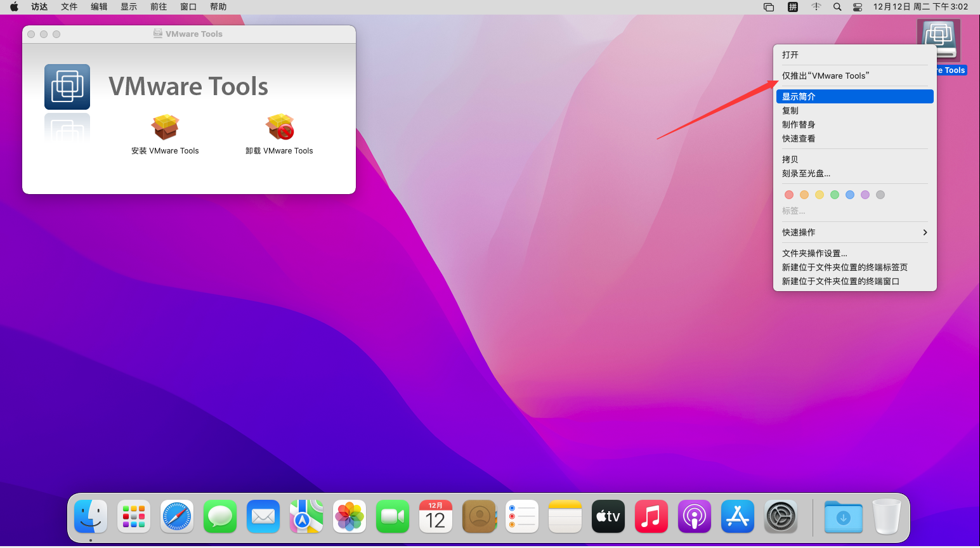The height and width of the screenshot is (548, 980).
Task: Open the Apple menu
Action: (14, 7)
